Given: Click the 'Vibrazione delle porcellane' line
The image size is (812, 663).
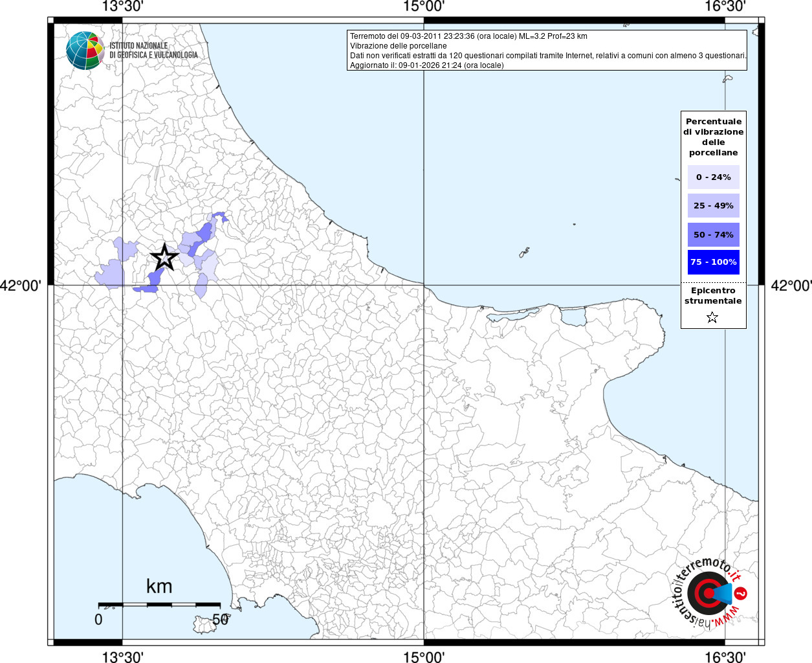Looking at the screenshot, I should (x=399, y=46).
